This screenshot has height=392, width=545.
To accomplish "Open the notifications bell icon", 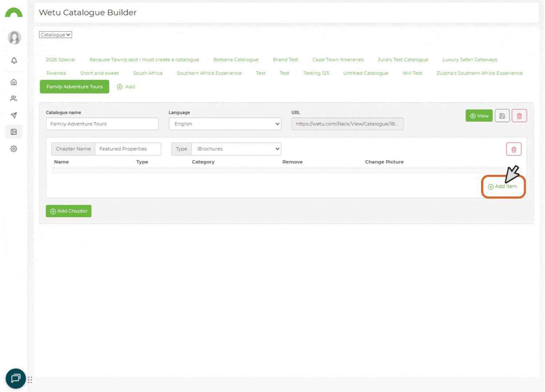I will pos(14,61).
